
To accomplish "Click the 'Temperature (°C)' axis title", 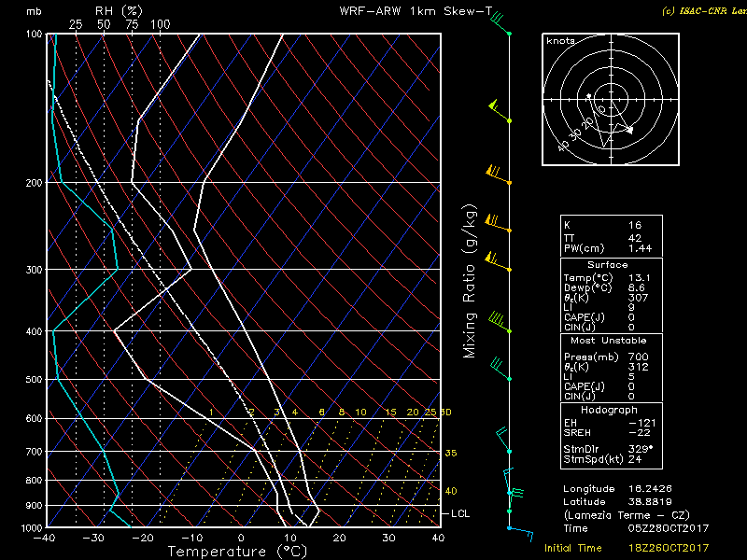I will click(x=238, y=552).
